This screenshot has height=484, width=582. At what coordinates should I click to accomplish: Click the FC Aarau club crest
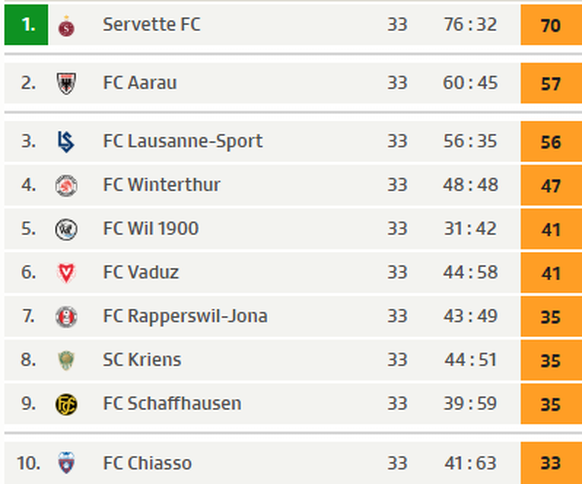(x=66, y=83)
